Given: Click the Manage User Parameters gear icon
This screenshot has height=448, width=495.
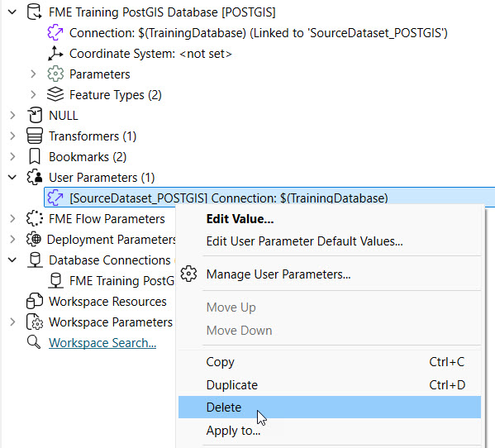Looking at the screenshot, I should click(x=188, y=274).
